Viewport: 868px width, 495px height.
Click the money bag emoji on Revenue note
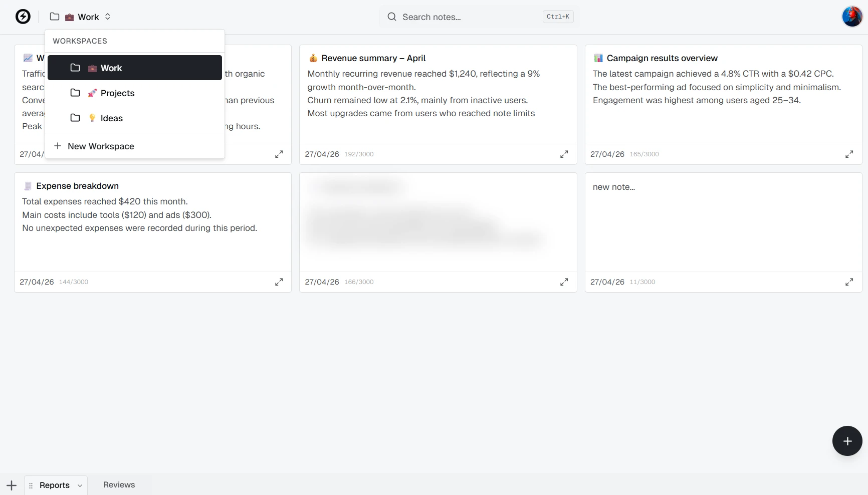(x=313, y=58)
